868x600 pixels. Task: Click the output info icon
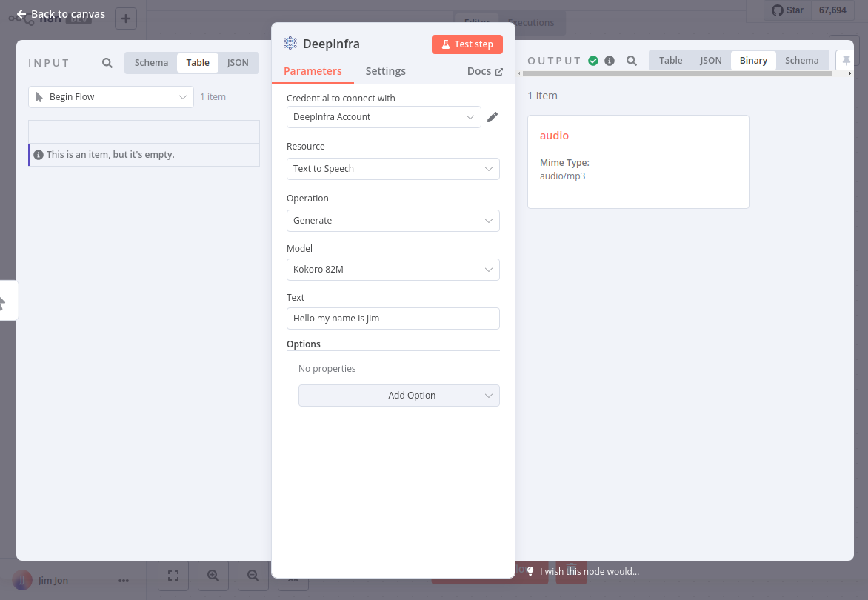click(610, 61)
